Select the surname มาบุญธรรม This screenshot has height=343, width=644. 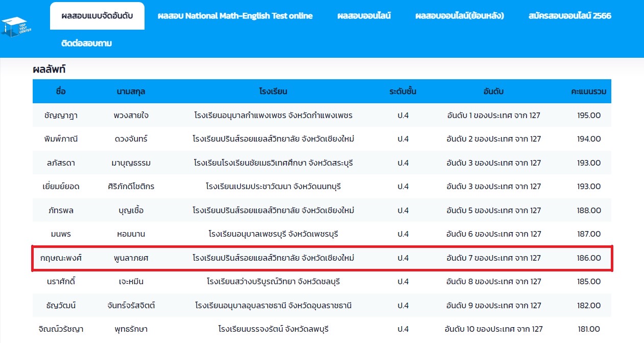(x=131, y=163)
